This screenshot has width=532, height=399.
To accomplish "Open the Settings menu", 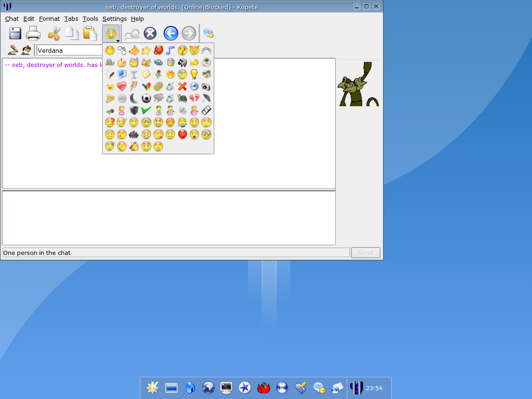I will click(115, 18).
